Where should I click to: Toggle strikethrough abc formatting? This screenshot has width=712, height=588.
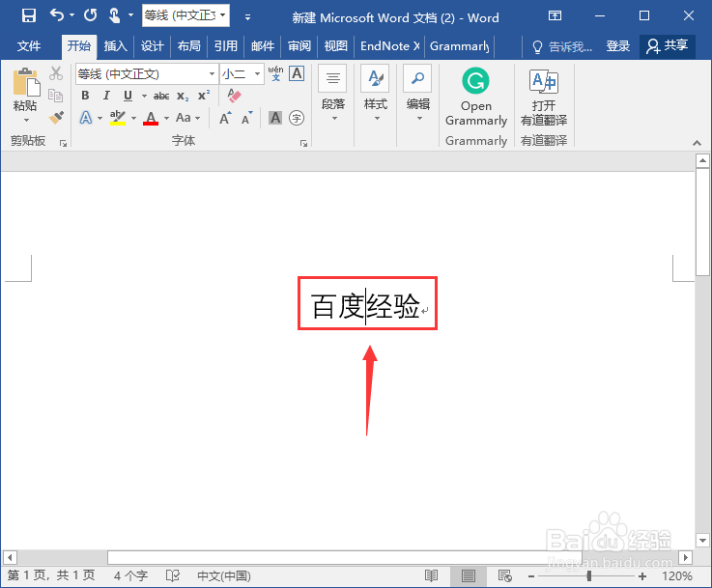tap(161, 96)
